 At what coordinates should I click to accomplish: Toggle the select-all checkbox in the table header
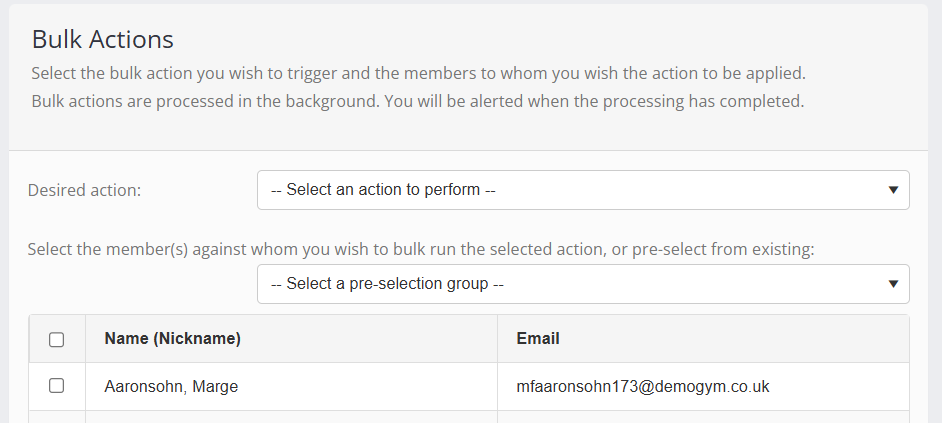point(57,340)
